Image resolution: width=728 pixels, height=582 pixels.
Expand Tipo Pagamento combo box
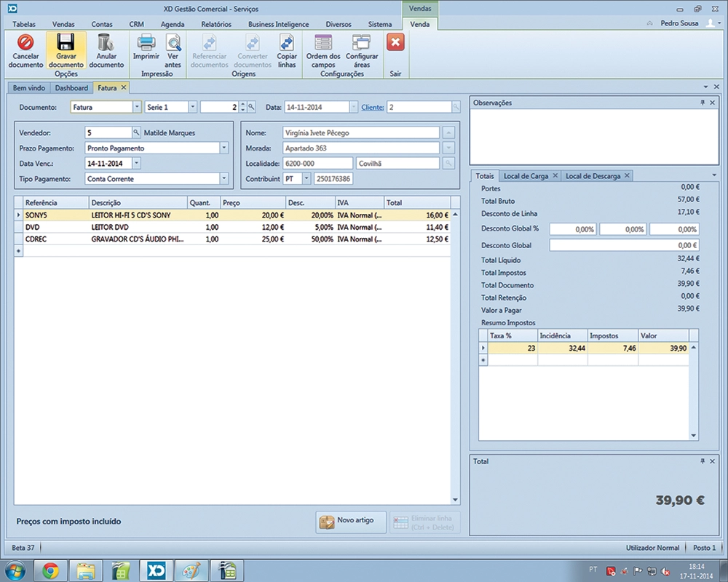click(224, 178)
